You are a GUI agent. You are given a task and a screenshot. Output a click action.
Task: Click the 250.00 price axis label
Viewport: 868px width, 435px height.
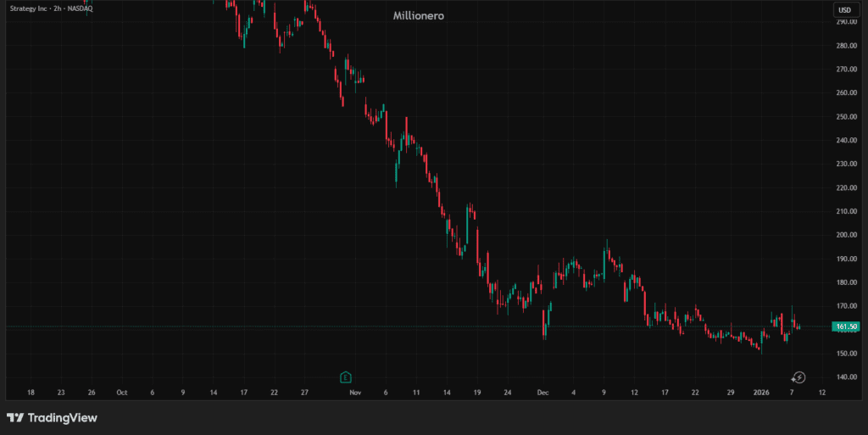[x=847, y=117]
